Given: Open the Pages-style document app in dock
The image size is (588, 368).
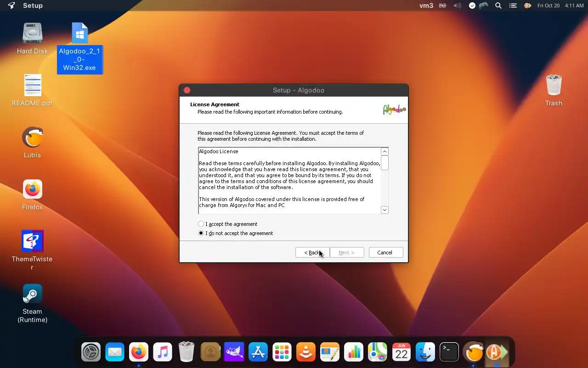Looking at the screenshot, I should click(x=330, y=353).
